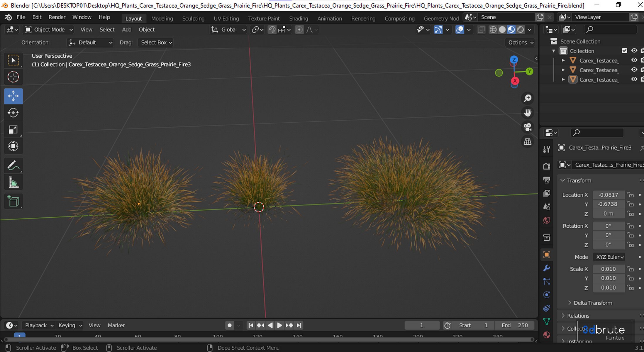Switch to the Modeling workspace tab
The image size is (644, 352).
[x=162, y=18]
